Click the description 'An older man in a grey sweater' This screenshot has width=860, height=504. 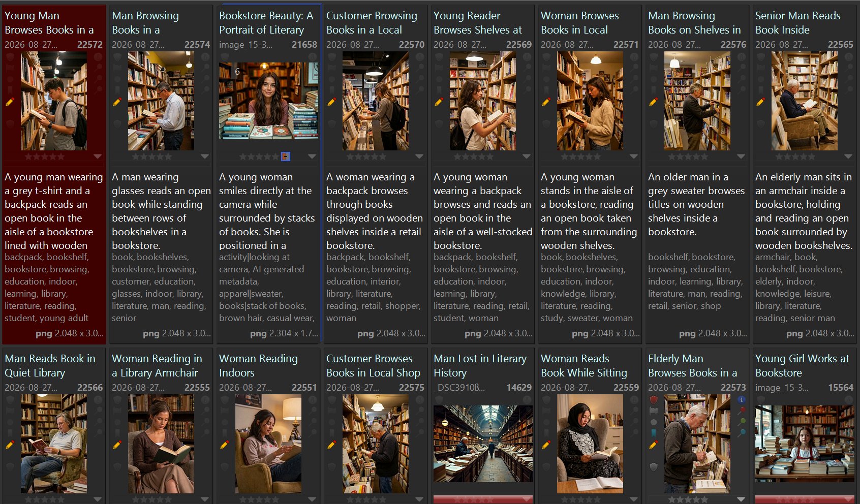click(696, 204)
